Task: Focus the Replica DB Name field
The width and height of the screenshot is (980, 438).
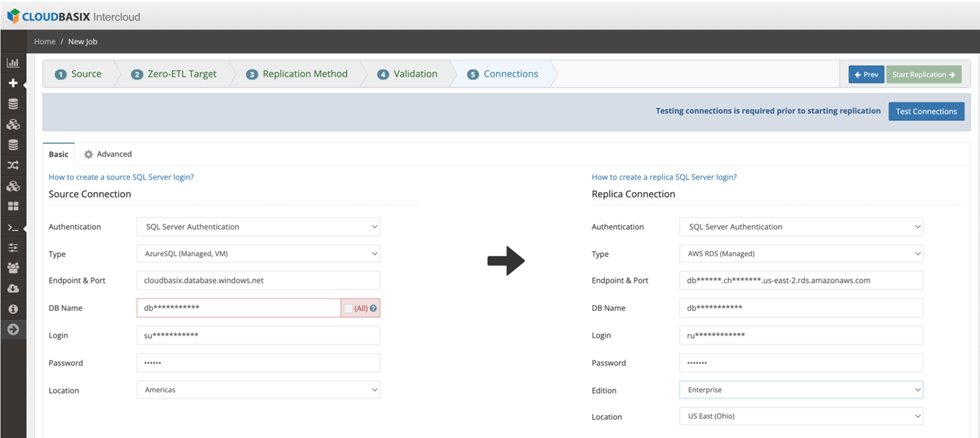Action: (801, 308)
